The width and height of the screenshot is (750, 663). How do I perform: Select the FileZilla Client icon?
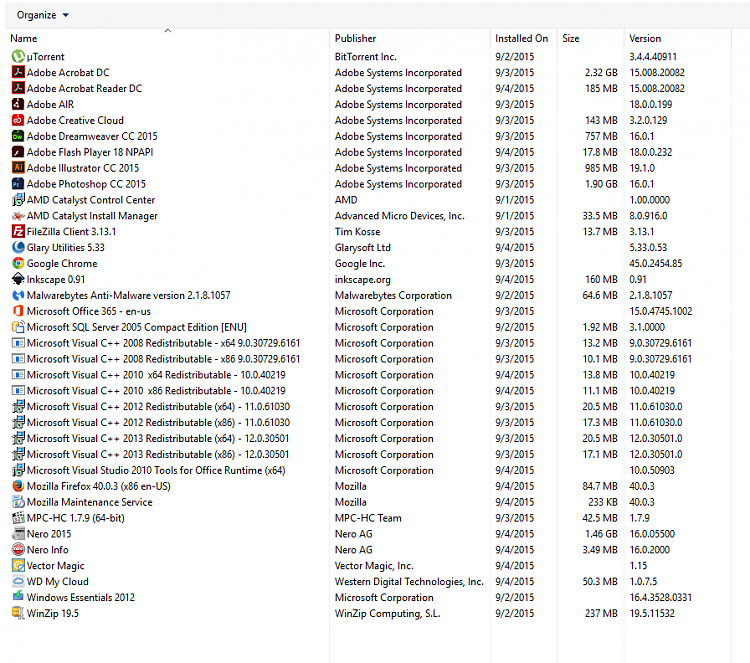(18, 232)
